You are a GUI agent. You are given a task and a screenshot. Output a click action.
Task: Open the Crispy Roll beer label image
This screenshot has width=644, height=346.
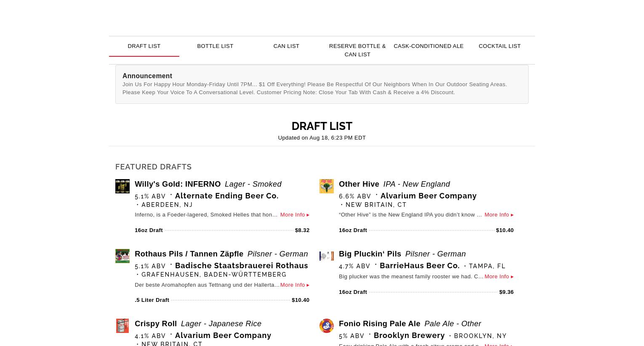click(x=122, y=326)
